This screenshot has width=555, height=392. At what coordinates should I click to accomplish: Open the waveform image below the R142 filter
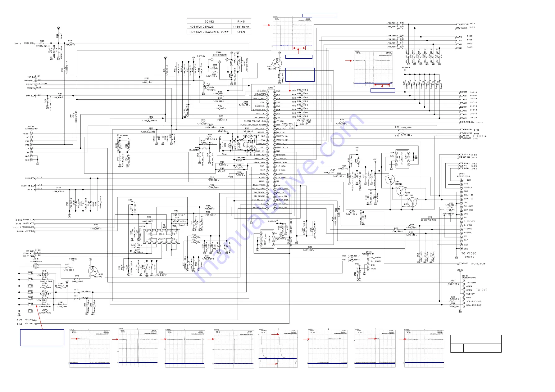tap(373, 69)
